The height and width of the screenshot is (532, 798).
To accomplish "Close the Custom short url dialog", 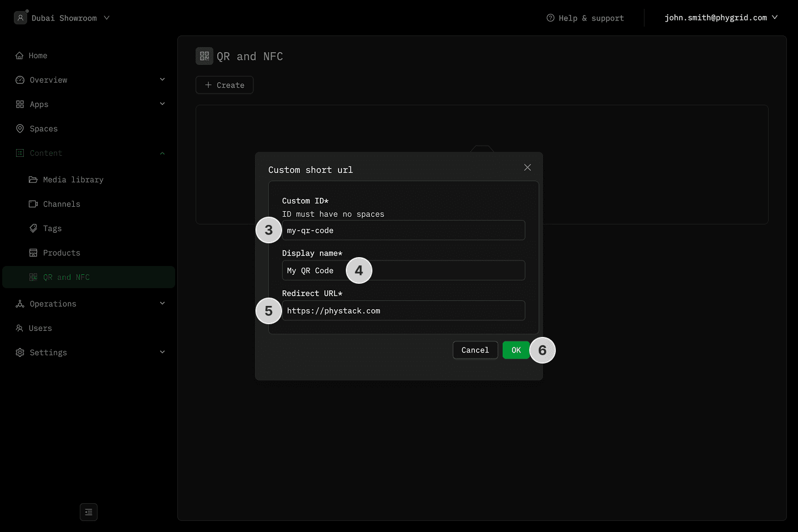I will (x=528, y=167).
